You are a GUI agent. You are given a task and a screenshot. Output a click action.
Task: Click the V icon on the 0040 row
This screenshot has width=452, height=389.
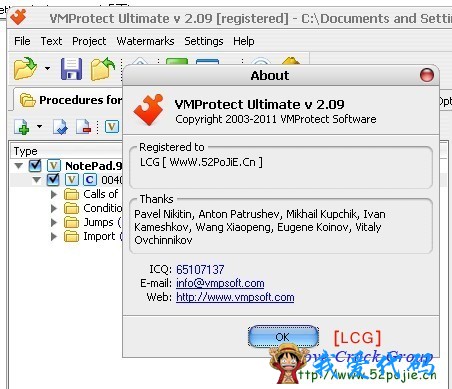pyautogui.click(x=72, y=180)
